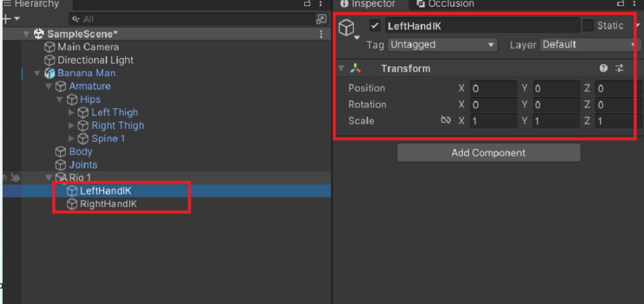Toggle the Scale constrain proportions link
The height and width of the screenshot is (304, 644).
pos(445,121)
